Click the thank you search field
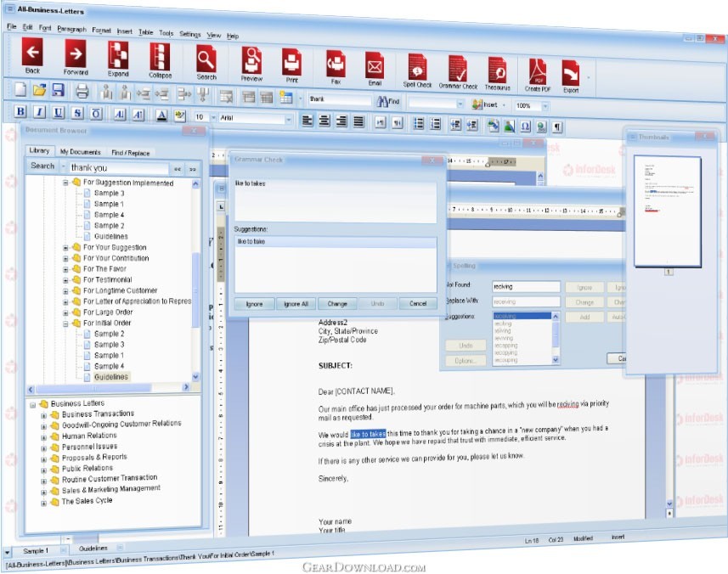The width and height of the screenshot is (728, 574). coord(119,167)
